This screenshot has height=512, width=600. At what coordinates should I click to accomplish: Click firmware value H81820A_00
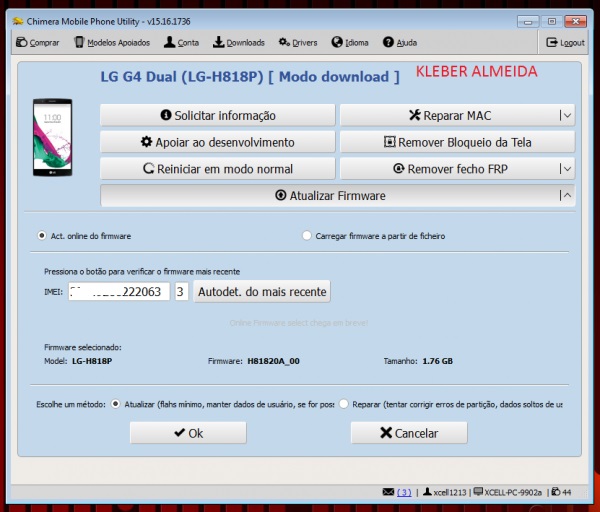[273, 361]
